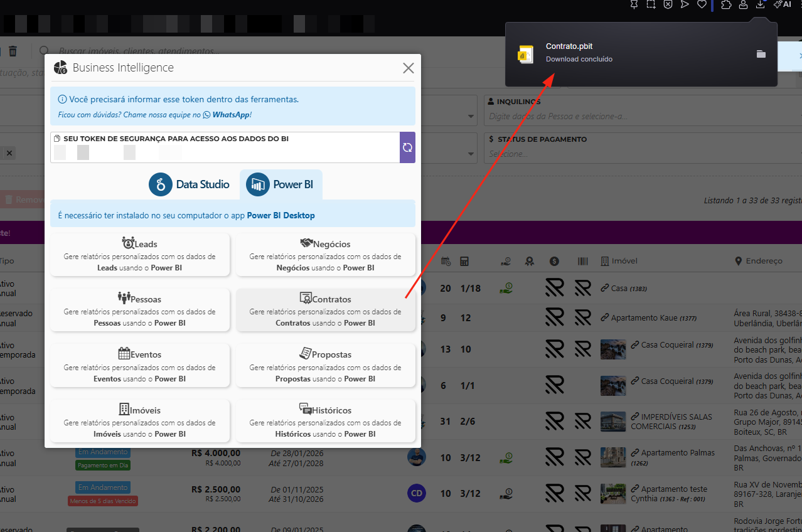Click the browser downloads icon

(x=760, y=4)
